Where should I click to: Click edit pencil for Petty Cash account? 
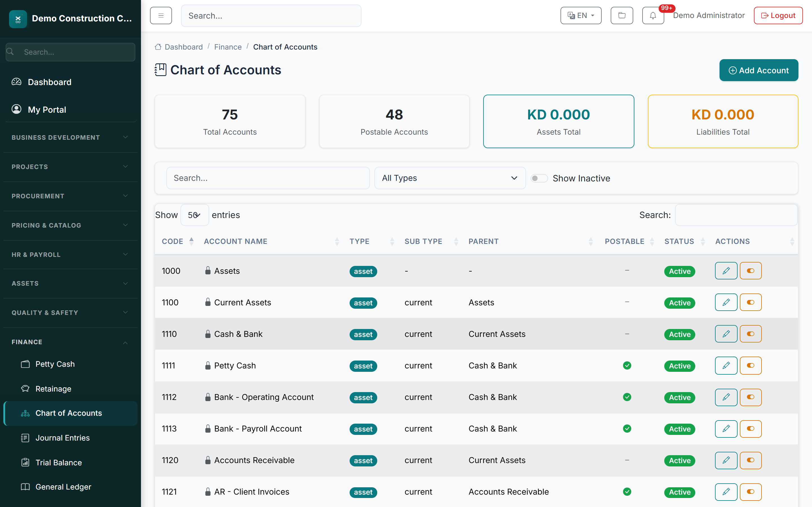[726, 366]
